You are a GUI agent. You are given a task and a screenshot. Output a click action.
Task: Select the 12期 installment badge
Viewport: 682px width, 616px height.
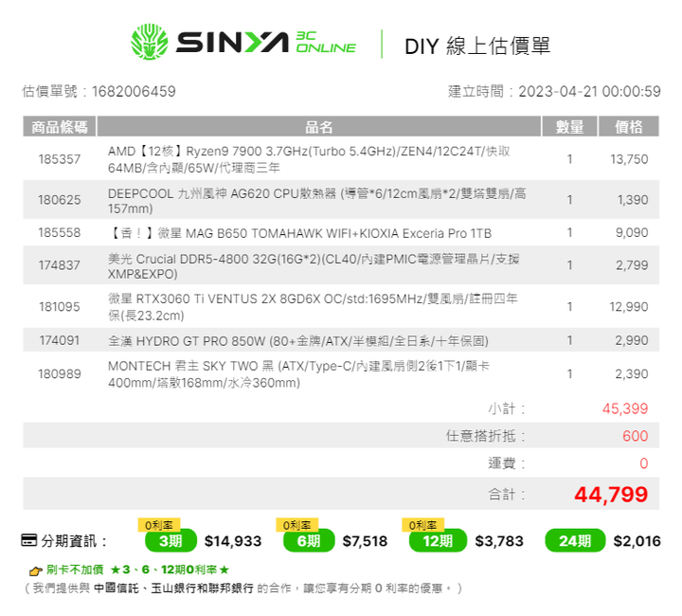pos(438,541)
